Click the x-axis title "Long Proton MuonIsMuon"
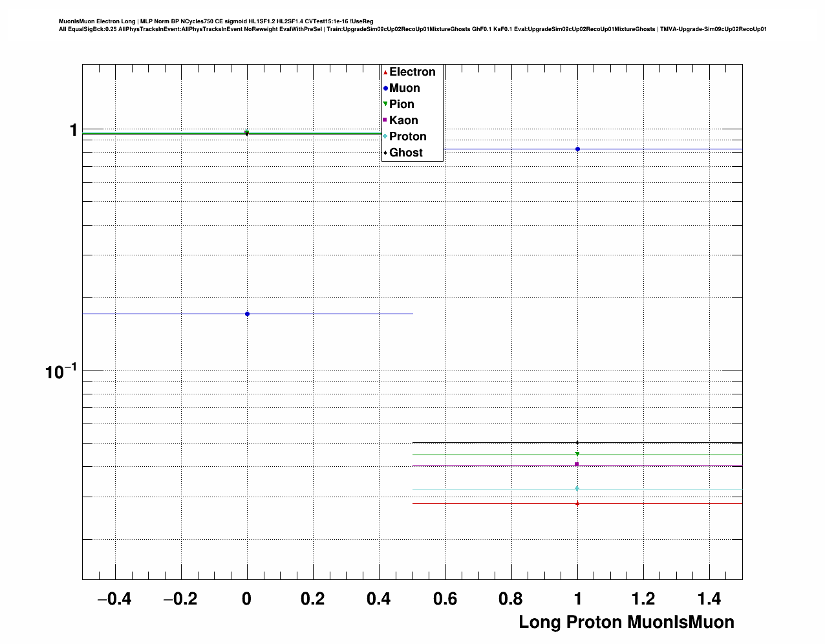The width and height of the screenshot is (825, 644). point(626,622)
